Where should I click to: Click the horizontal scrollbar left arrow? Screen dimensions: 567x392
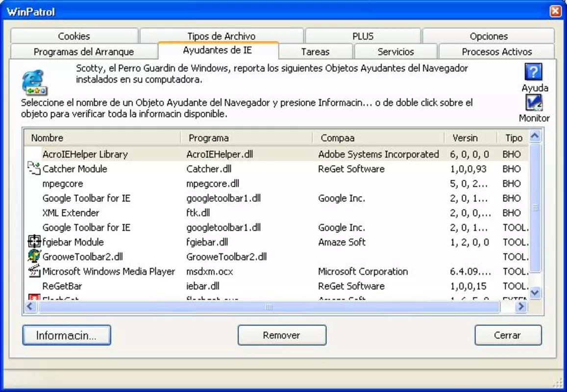(30, 307)
